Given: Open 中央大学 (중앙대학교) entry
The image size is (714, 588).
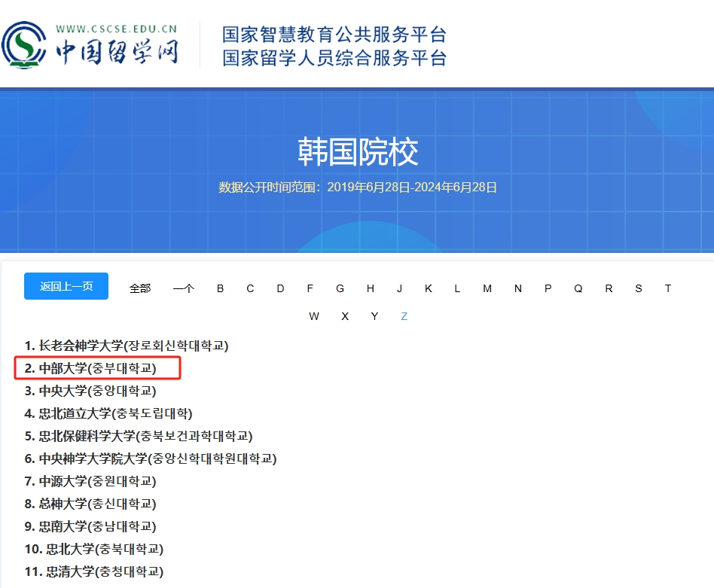Looking at the screenshot, I should click(x=90, y=391).
